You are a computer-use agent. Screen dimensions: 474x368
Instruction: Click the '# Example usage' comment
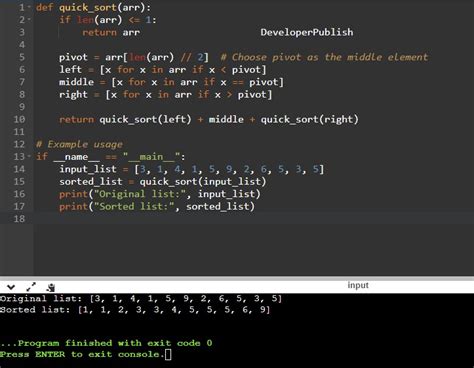[x=79, y=144]
